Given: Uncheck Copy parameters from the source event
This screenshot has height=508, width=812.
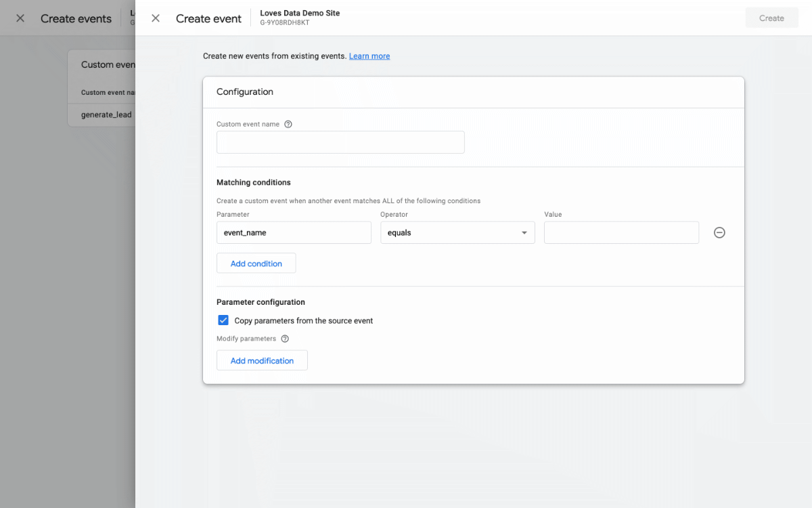Looking at the screenshot, I should [x=223, y=320].
